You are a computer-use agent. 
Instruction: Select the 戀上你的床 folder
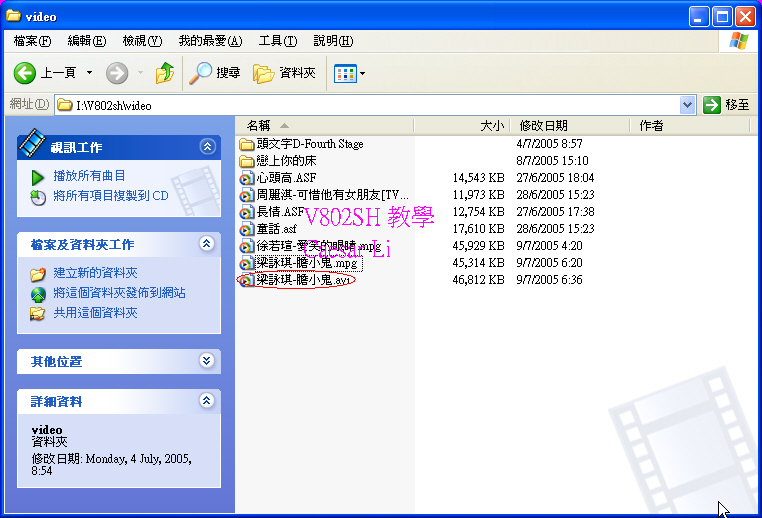coord(286,161)
